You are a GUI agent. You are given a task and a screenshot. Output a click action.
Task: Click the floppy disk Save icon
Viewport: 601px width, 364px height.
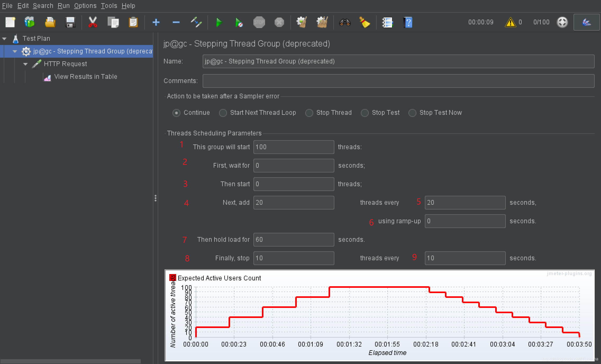(x=70, y=22)
